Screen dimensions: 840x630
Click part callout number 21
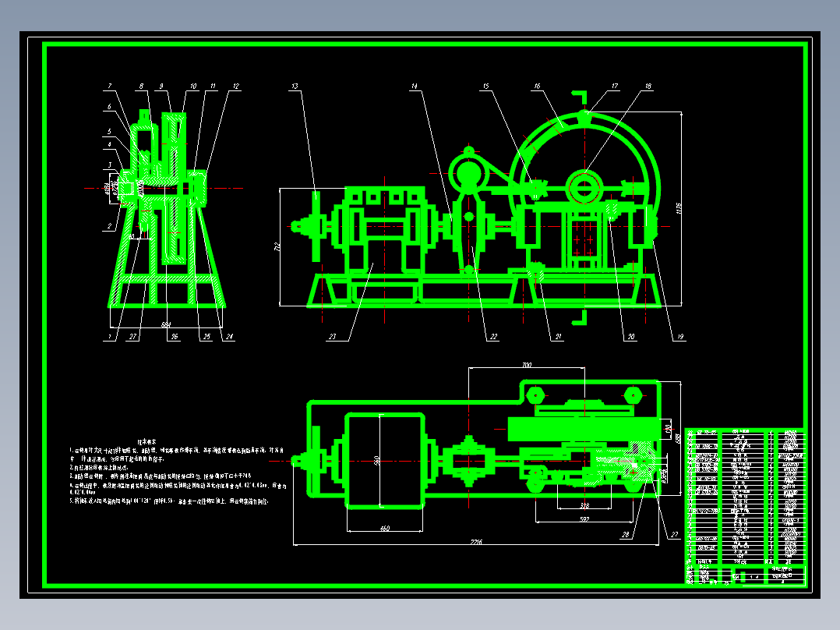[558, 337]
